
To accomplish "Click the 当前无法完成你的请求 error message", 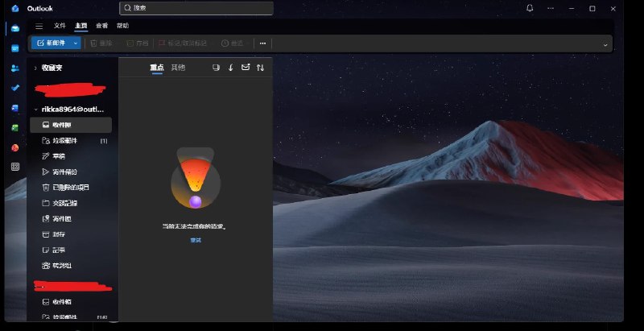I will point(194,226).
